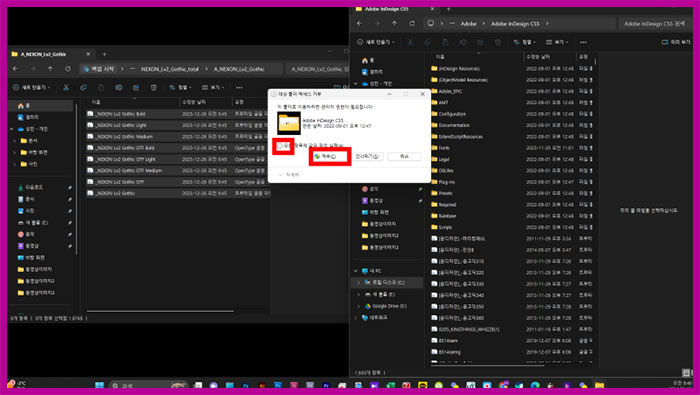The image size is (700, 395).
Task: Refresh the A_NEXON_Lv2_Gothic window
Action: 67,69
